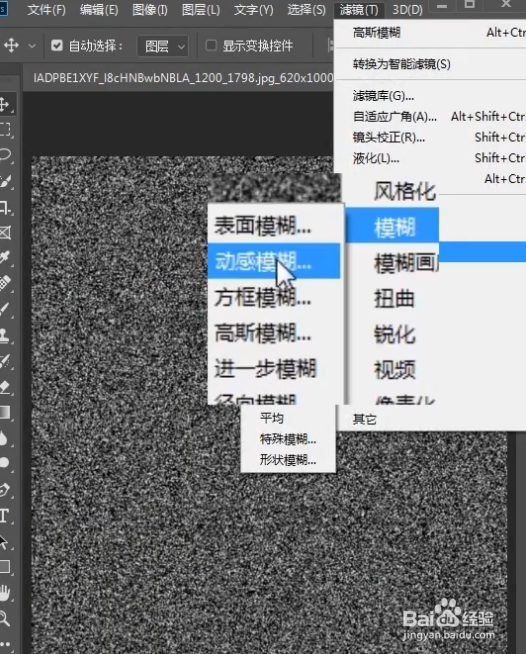Select the Brush tool
This screenshot has width=526, height=654.
(x=5, y=309)
